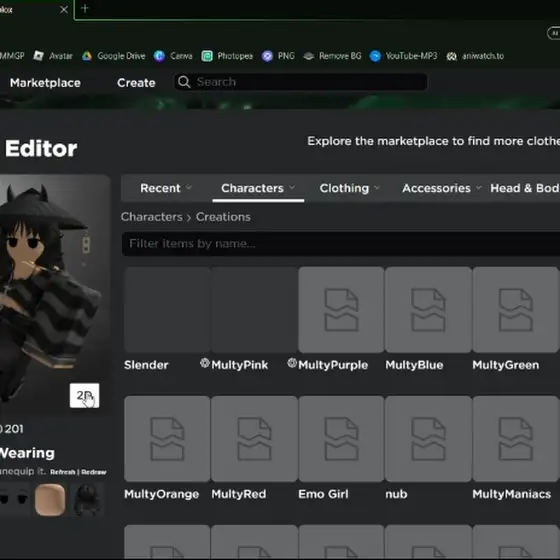560x560 pixels.
Task: Click the Slender name label
Action: point(146,365)
